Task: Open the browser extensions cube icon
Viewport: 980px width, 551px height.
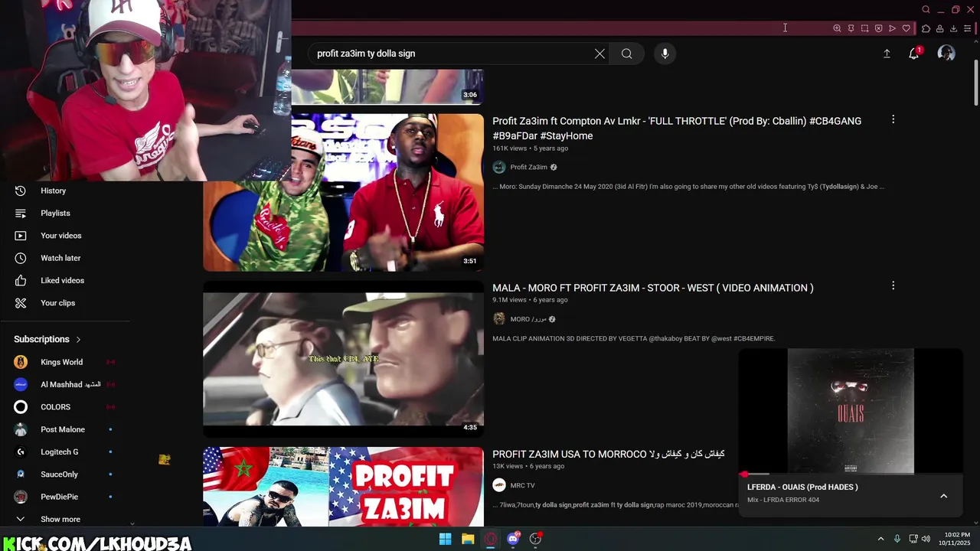Action: pos(926,28)
